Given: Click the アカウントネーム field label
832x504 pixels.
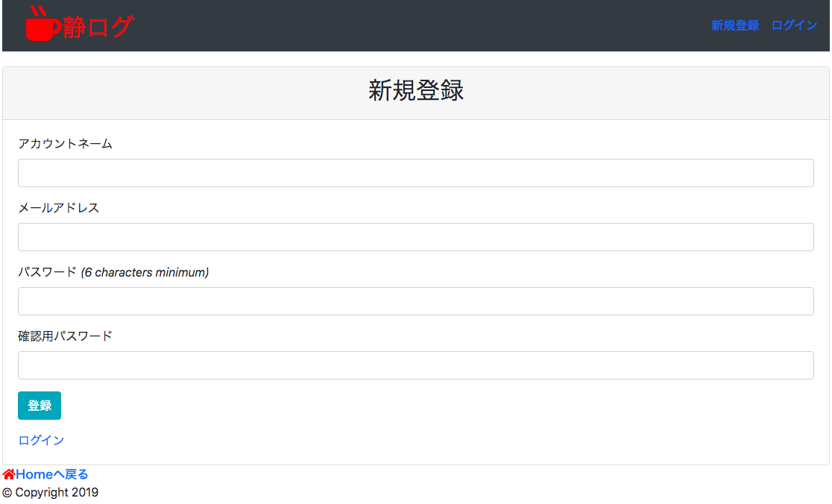Looking at the screenshot, I should coord(65,144).
